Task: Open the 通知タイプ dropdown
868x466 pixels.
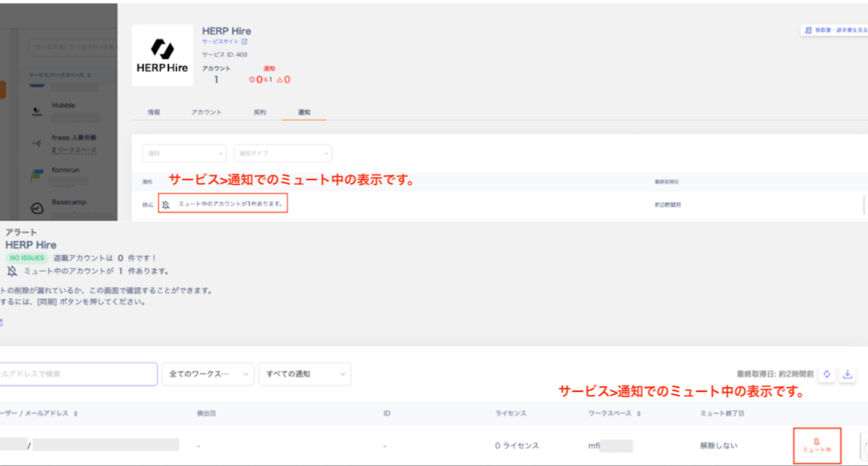Action: 283,153
